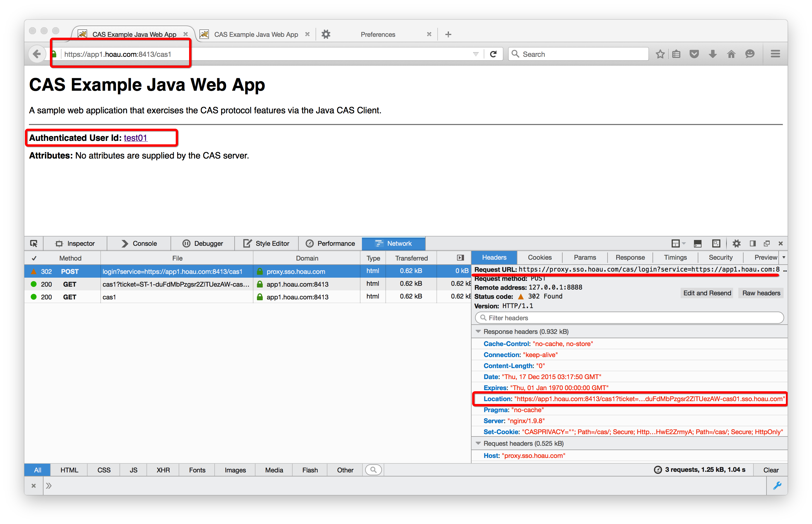Screen dimensions: 812x524
Task: Toggle the split console icon
Action: point(698,243)
